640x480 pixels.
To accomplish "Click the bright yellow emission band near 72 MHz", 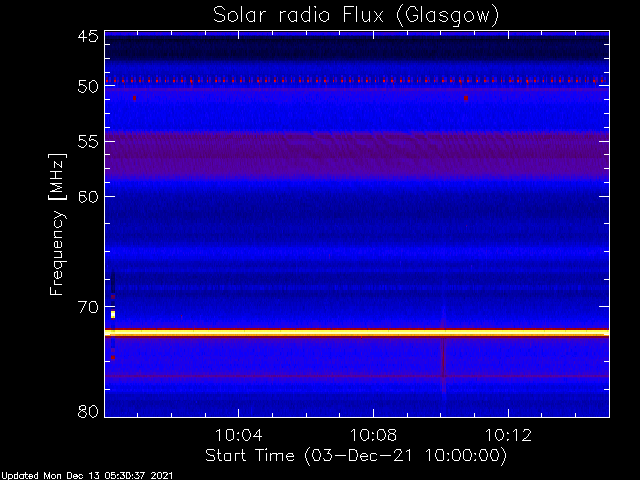I will (357, 333).
